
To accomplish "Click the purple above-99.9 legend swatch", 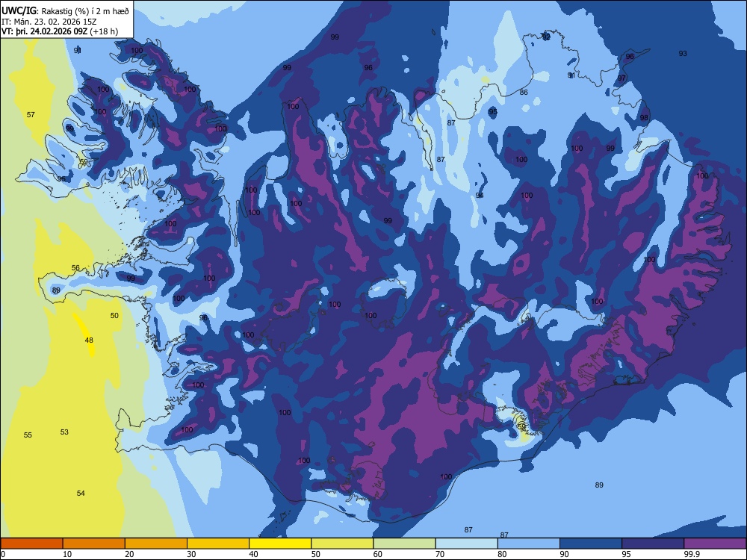I will 715,544.
